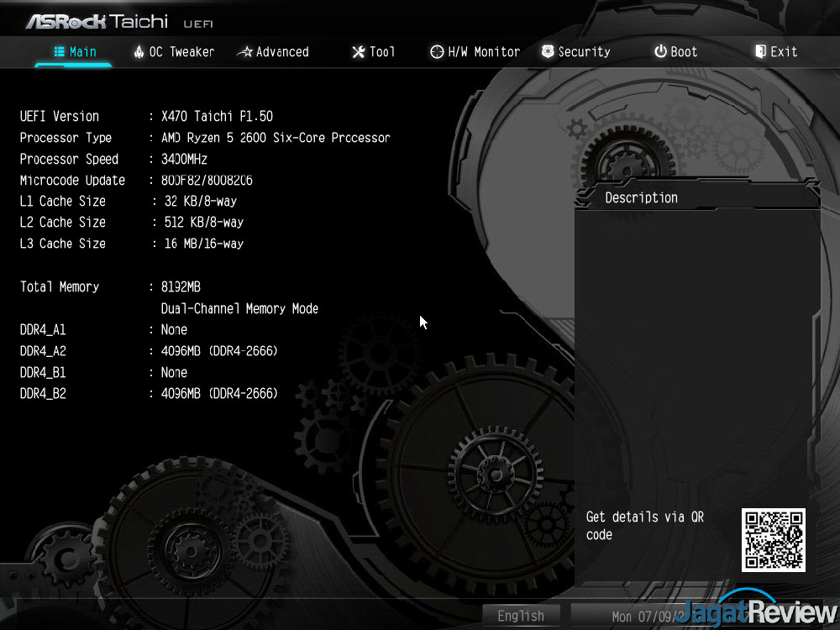
Task: Select the DDR4_A2 memory slot entry
Action: [x=148, y=351]
